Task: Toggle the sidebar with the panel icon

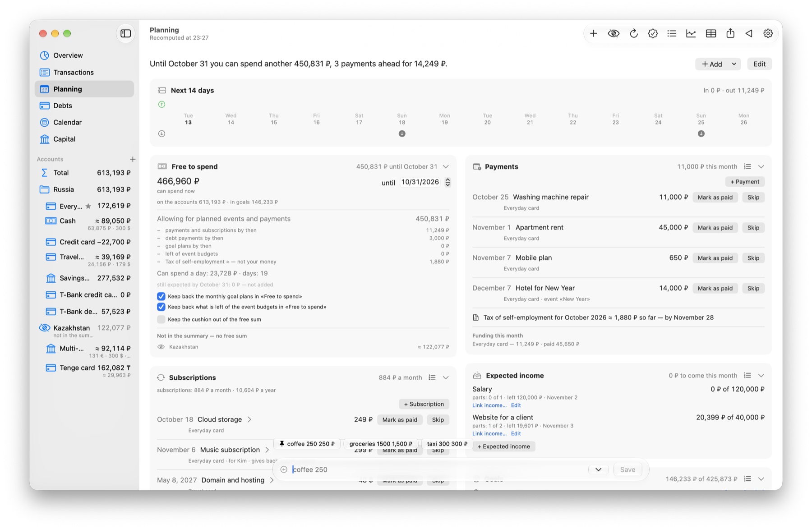Action: pyautogui.click(x=126, y=33)
